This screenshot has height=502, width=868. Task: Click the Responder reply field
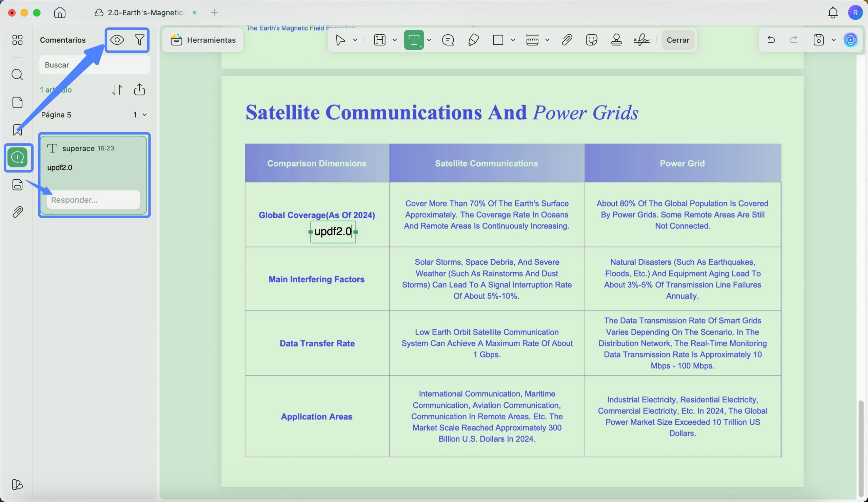(93, 200)
